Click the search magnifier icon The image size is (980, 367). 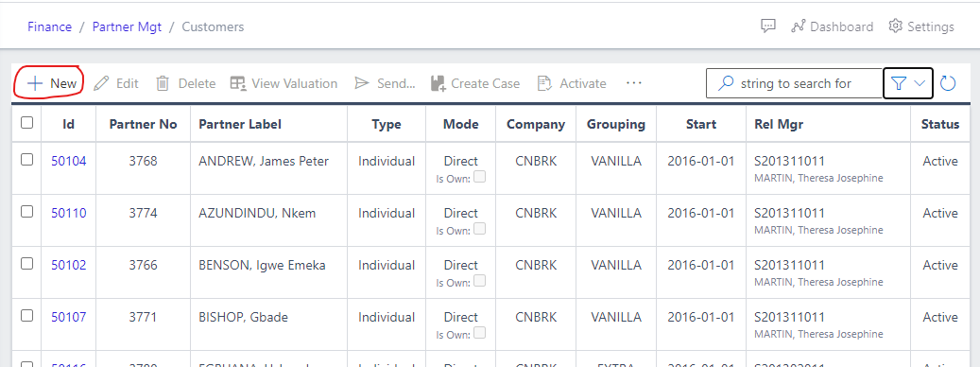pyautogui.click(x=726, y=83)
